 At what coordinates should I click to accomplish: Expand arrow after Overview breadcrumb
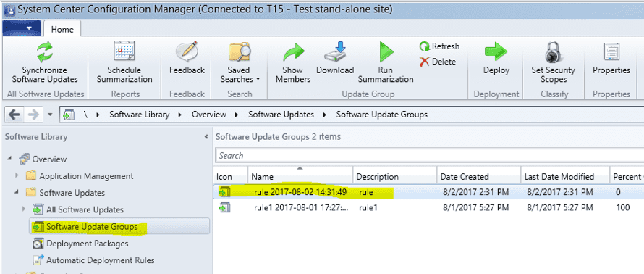[237, 115]
